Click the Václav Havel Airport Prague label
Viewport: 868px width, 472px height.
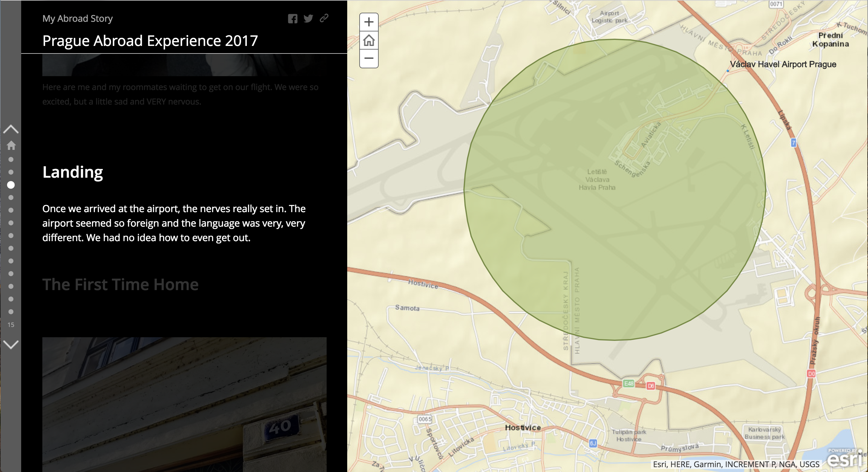pos(783,64)
